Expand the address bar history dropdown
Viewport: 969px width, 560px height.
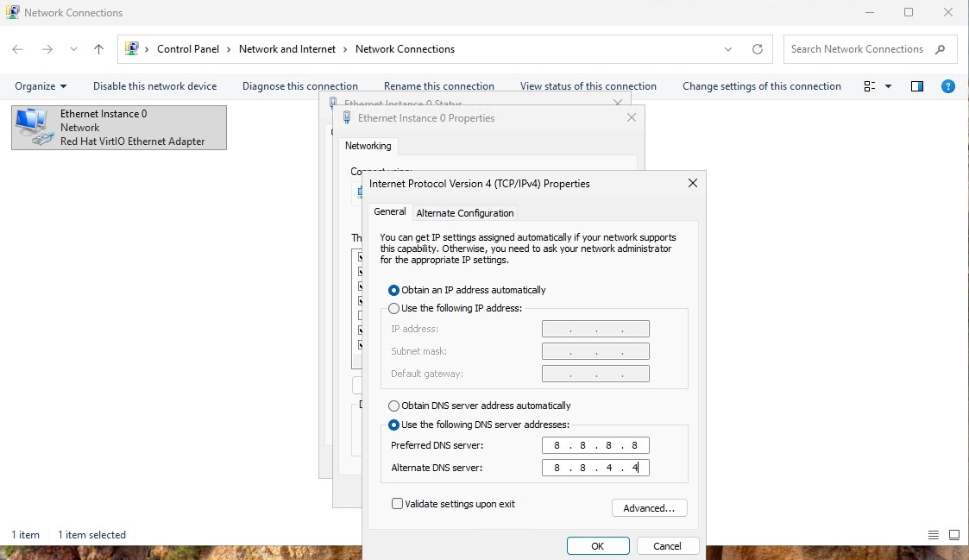tap(728, 49)
